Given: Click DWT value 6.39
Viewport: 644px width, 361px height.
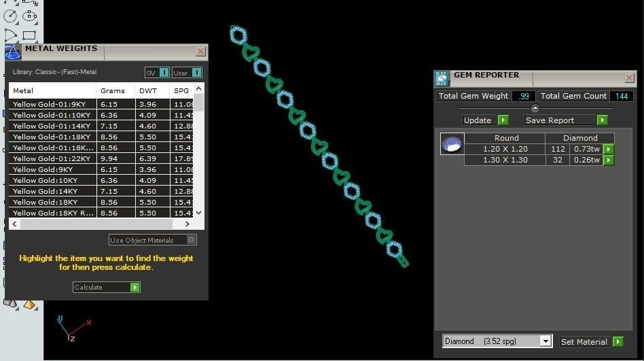Looking at the screenshot, I should [x=147, y=158].
